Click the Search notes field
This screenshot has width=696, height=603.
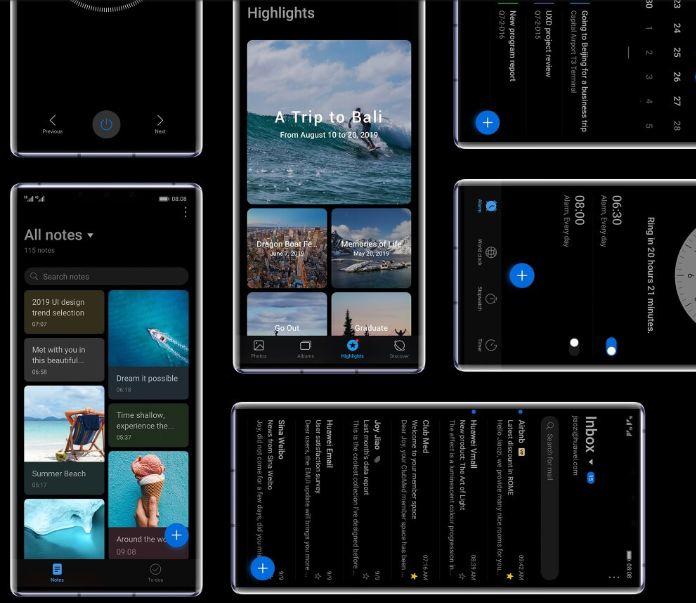click(x=106, y=276)
